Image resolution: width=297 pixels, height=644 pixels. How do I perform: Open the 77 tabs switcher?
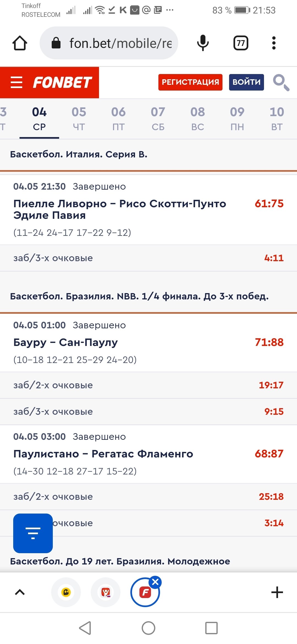pos(241,43)
